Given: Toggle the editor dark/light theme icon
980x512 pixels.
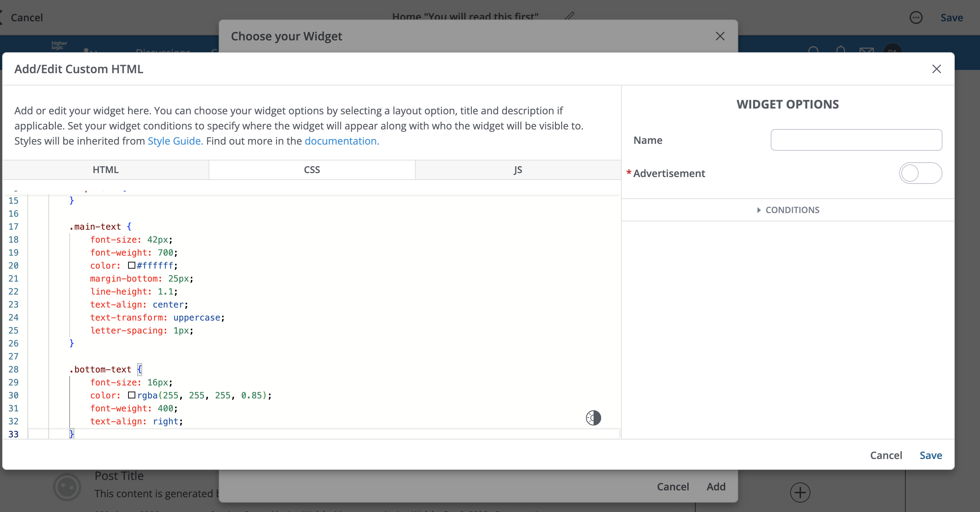Looking at the screenshot, I should pos(593,418).
